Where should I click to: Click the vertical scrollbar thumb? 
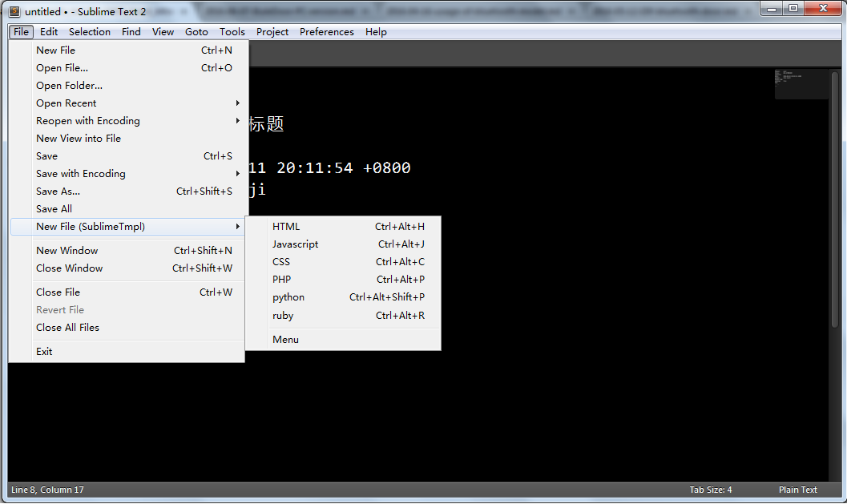[834, 200]
